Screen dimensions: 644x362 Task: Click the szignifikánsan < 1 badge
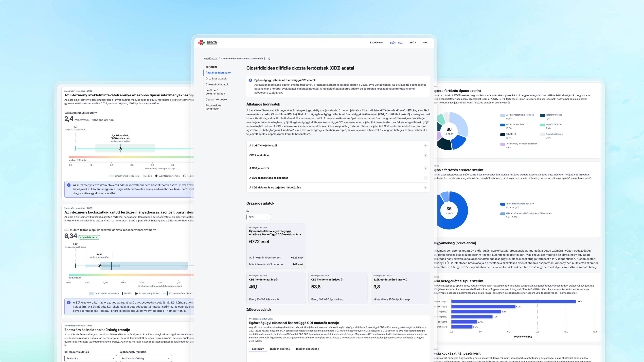[89, 237]
